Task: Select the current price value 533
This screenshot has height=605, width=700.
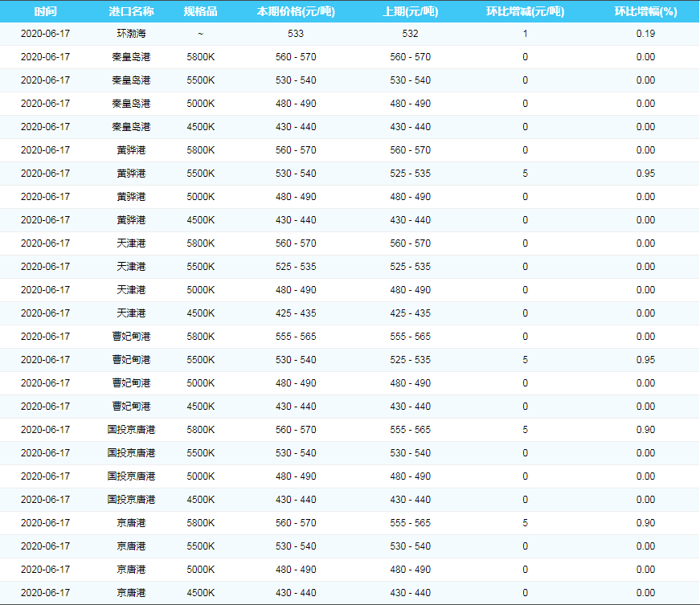Action: point(296,34)
